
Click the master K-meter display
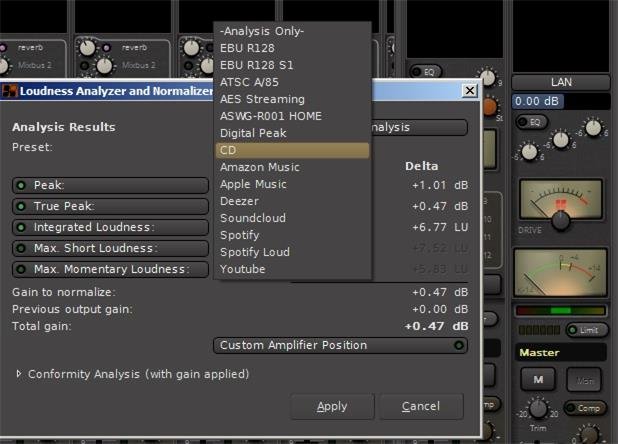point(560,272)
